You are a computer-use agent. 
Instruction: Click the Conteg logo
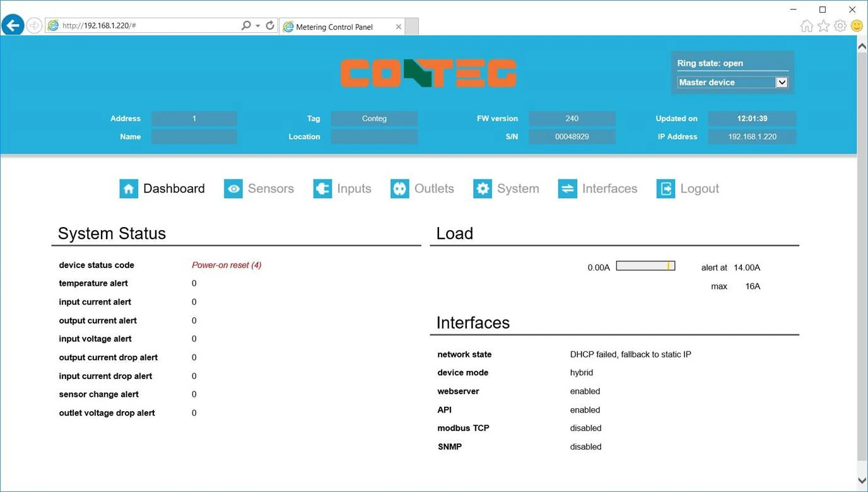pyautogui.click(x=429, y=73)
